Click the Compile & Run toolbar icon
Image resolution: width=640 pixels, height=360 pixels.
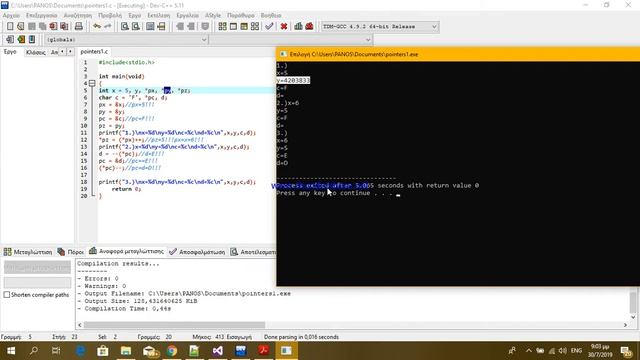244,27
